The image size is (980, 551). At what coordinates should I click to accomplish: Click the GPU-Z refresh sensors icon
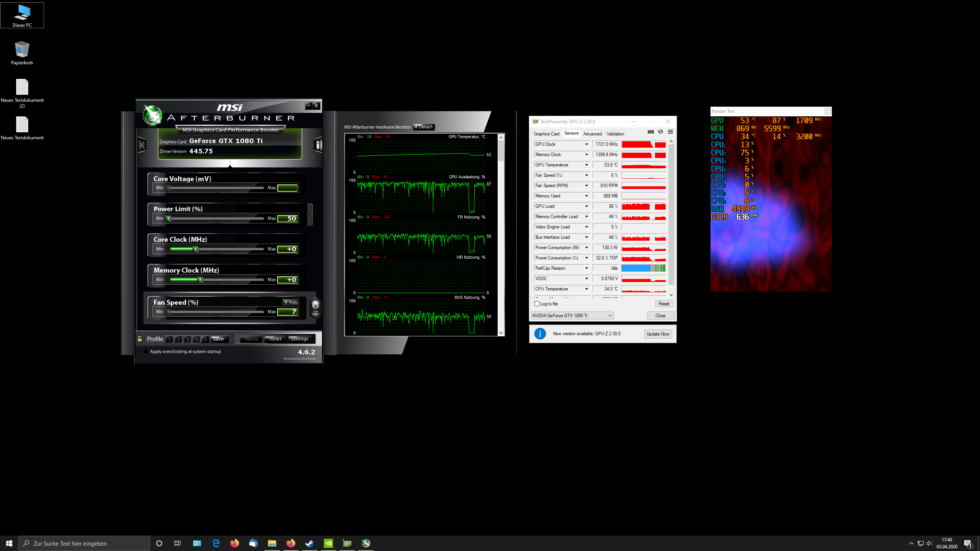pyautogui.click(x=660, y=132)
